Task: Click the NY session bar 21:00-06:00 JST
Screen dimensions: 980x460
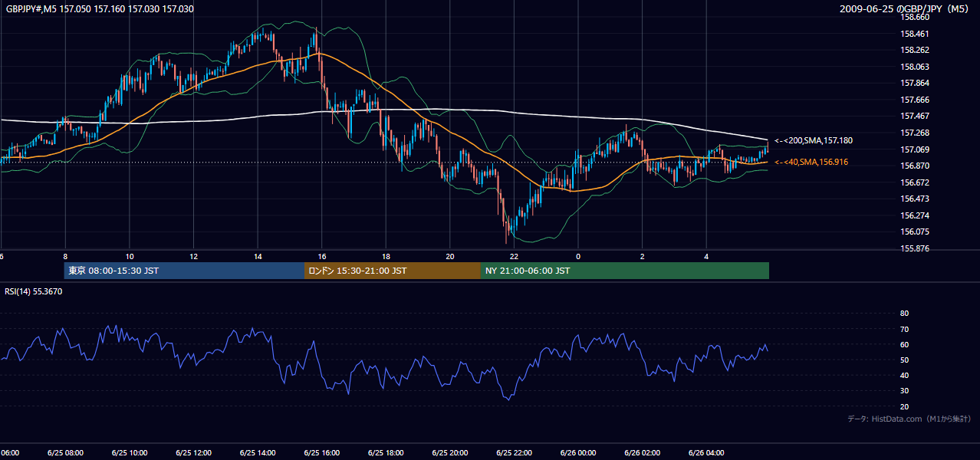Action: point(625,271)
